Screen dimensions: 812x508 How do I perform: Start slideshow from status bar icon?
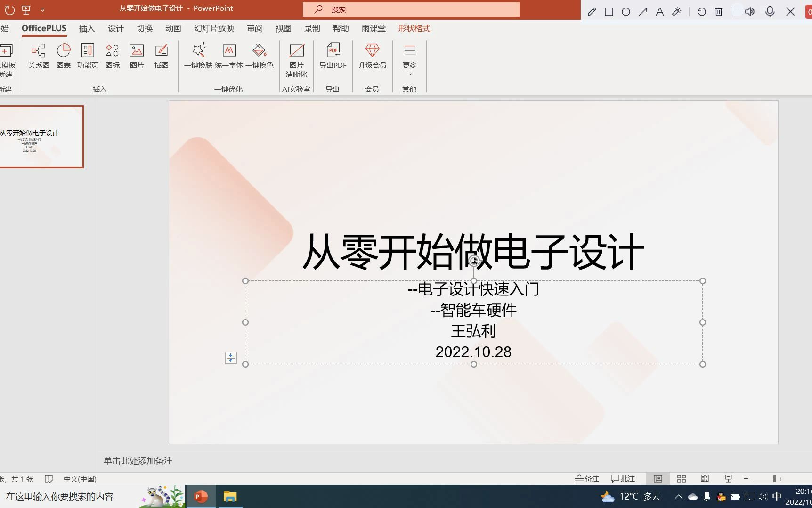pyautogui.click(x=728, y=479)
